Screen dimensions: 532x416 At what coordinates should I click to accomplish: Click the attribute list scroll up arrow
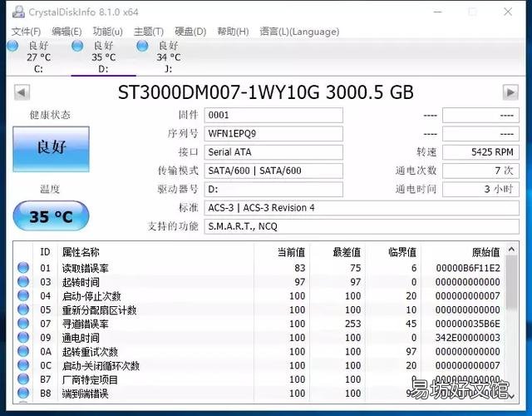512,250
